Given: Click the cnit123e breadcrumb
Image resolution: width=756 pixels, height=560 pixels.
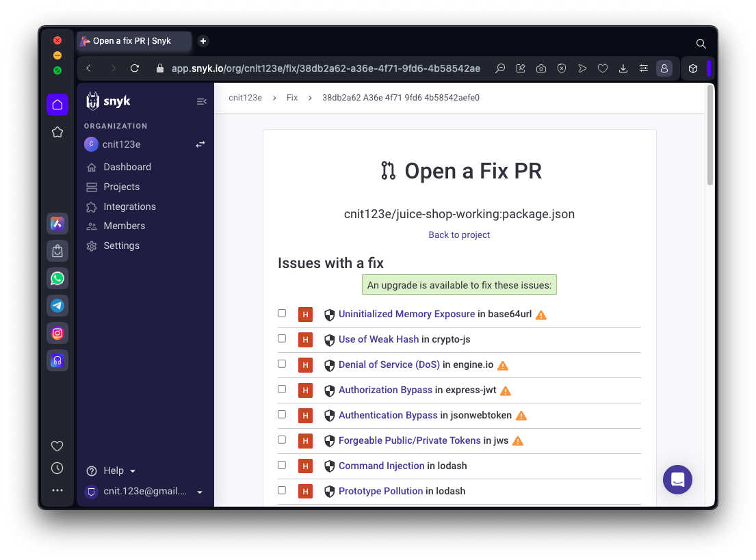Looking at the screenshot, I should coord(245,97).
